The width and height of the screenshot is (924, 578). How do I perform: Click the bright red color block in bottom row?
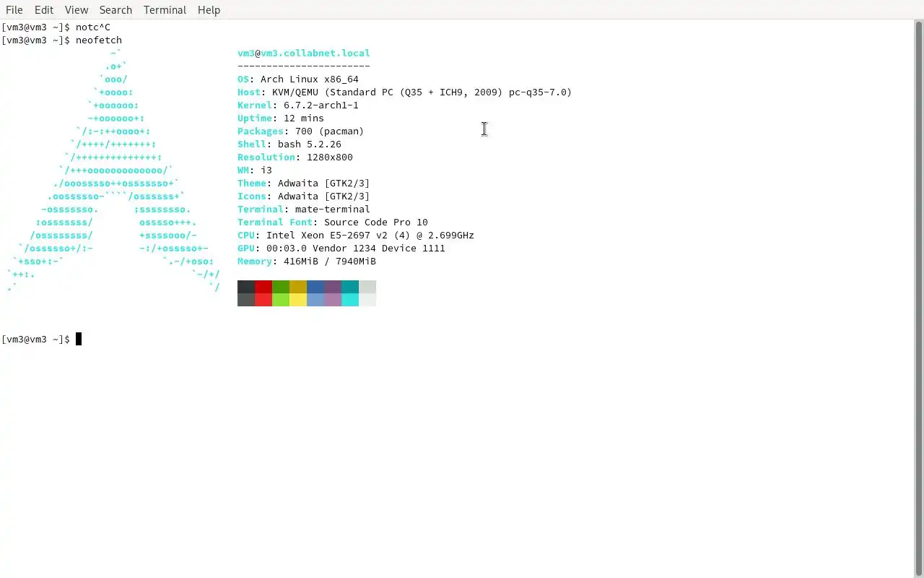263,300
